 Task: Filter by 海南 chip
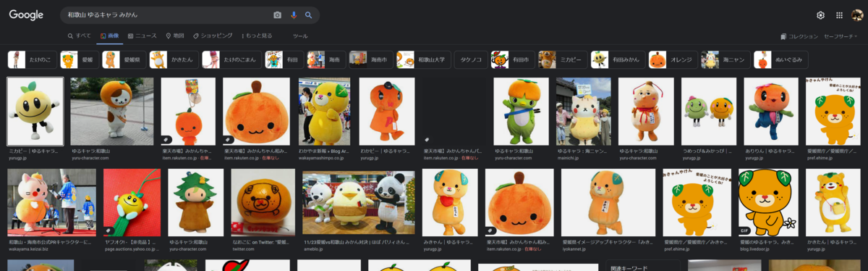tap(325, 59)
